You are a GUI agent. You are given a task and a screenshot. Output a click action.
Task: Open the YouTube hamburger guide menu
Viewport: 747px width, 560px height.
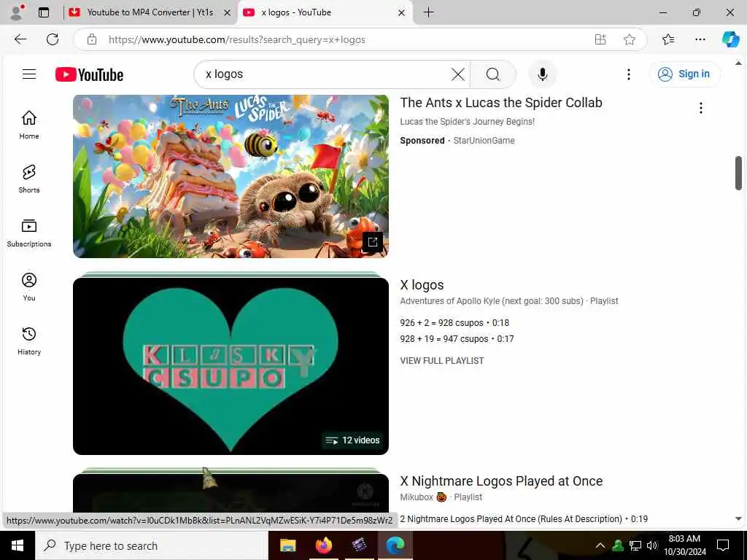coord(29,74)
